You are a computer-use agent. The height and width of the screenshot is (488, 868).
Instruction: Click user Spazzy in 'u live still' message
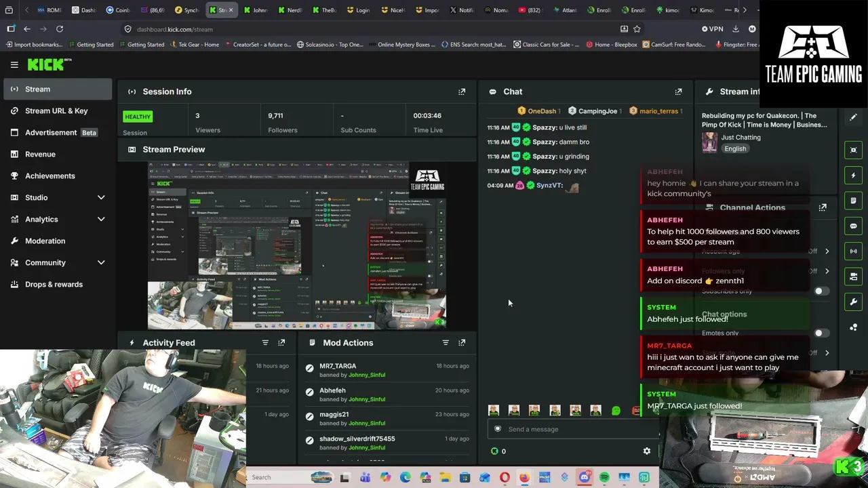[545, 127]
